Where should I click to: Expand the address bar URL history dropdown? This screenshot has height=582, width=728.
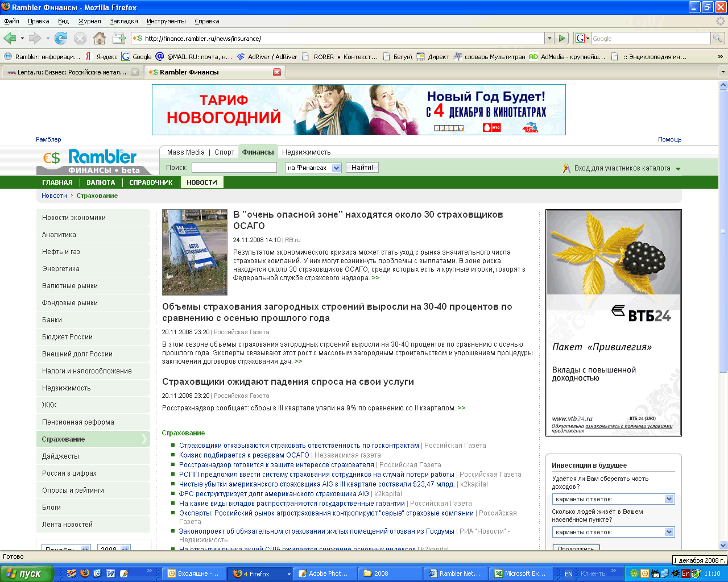549,38
